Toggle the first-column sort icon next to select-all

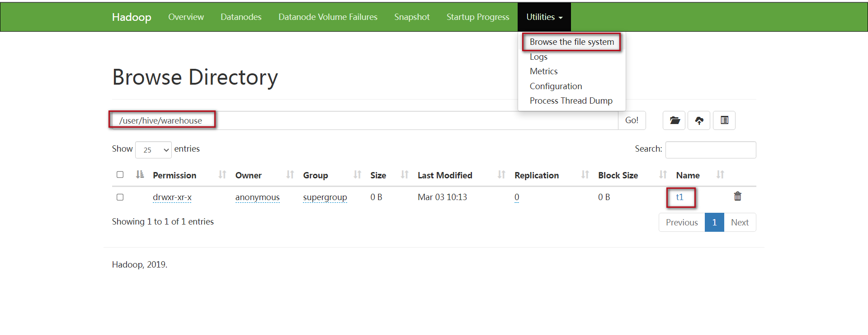click(x=140, y=175)
